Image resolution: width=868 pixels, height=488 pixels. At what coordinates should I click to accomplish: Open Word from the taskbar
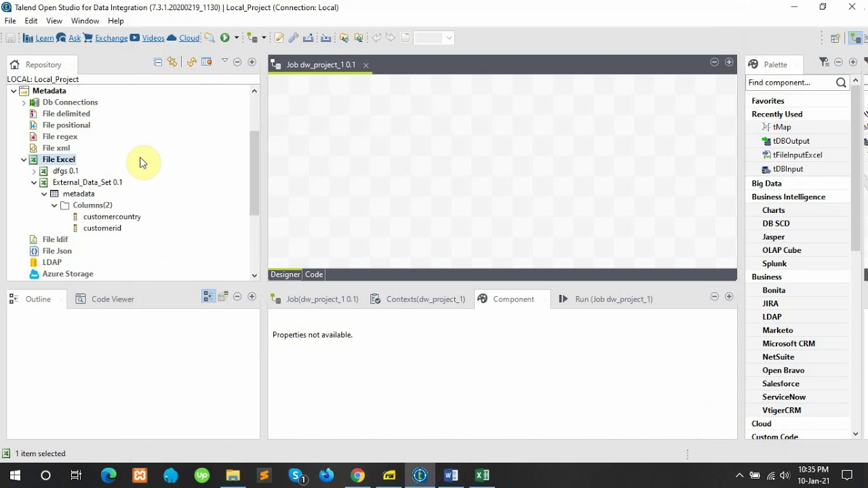[451, 476]
